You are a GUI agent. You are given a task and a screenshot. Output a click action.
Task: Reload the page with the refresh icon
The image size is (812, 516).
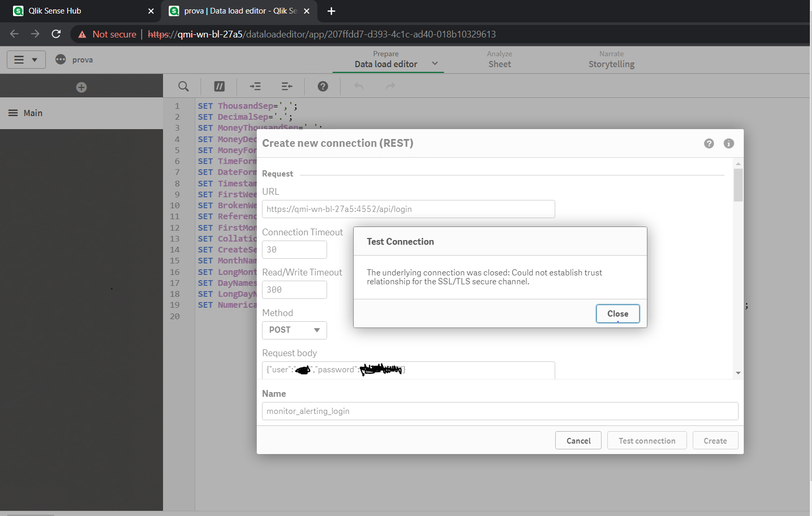click(56, 34)
